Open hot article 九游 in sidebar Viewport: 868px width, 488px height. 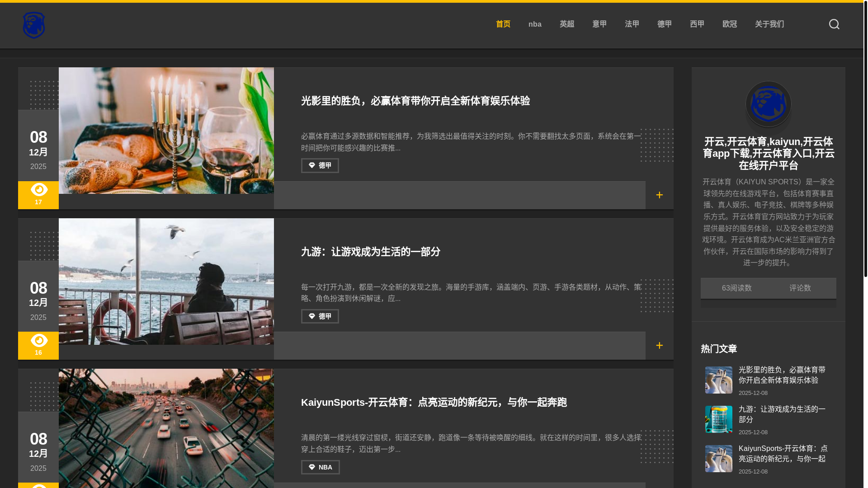coord(782,414)
